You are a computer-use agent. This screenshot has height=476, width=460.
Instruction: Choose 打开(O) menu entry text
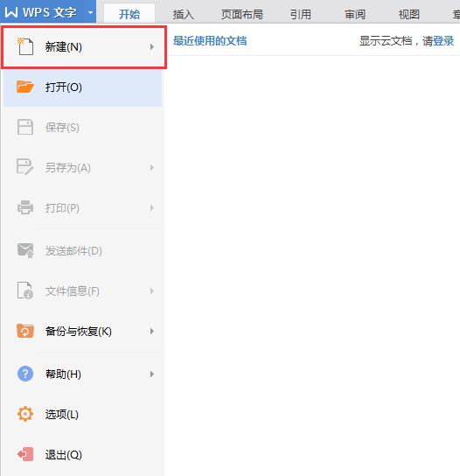click(x=64, y=87)
